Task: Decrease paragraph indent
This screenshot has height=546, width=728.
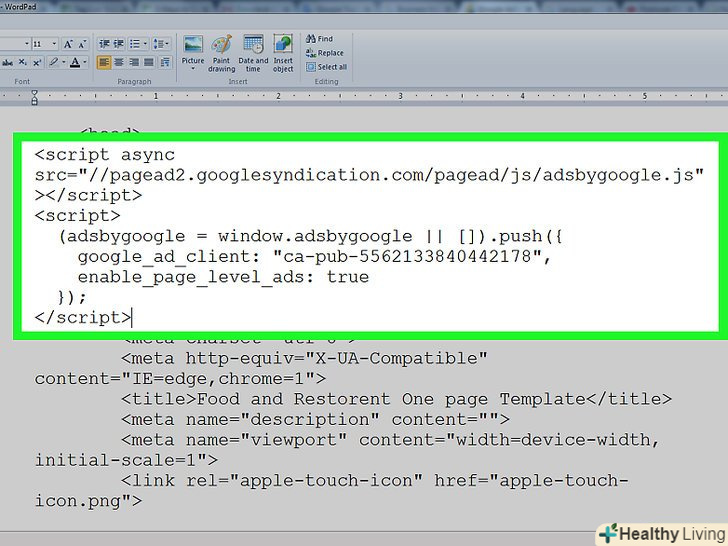Action: [104, 44]
